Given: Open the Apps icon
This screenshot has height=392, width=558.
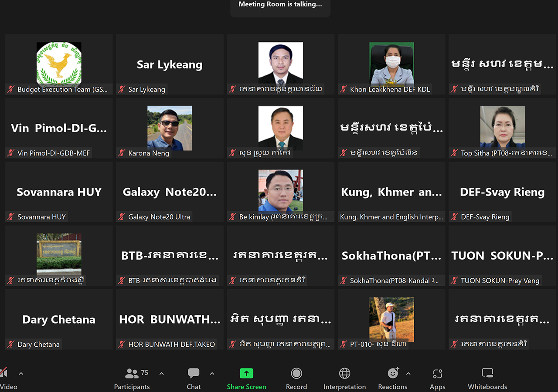Looking at the screenshot, I should [x=438, y=374].
